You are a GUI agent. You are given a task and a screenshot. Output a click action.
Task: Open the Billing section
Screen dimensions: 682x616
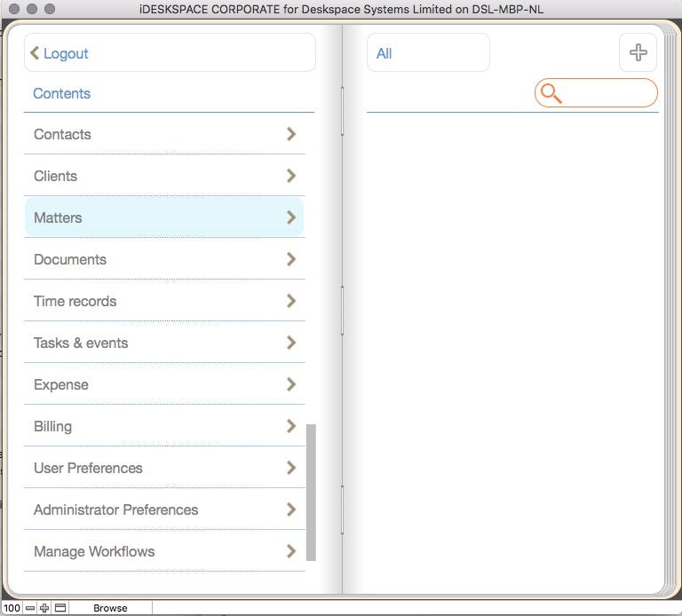[164, 426]
